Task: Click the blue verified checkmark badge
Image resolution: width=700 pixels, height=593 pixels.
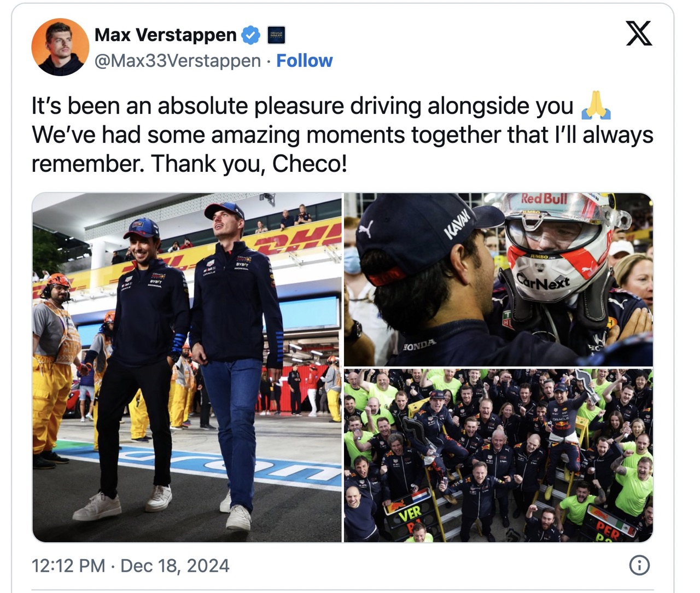Action: pos(251,35)
